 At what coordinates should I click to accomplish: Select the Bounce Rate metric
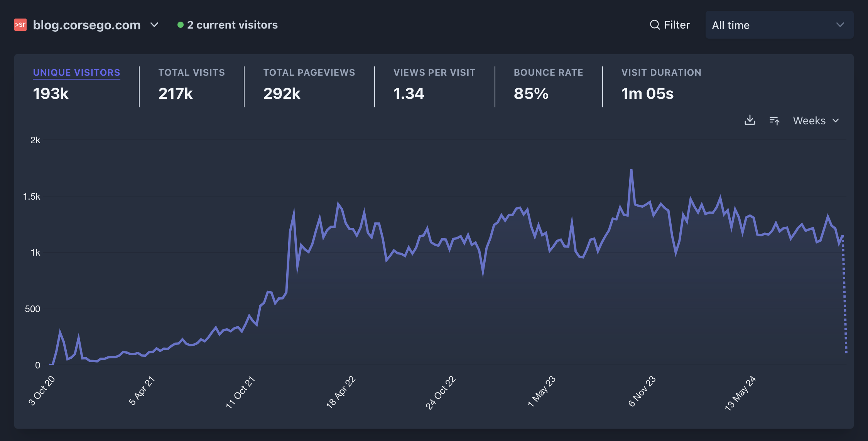coord(548,73)
